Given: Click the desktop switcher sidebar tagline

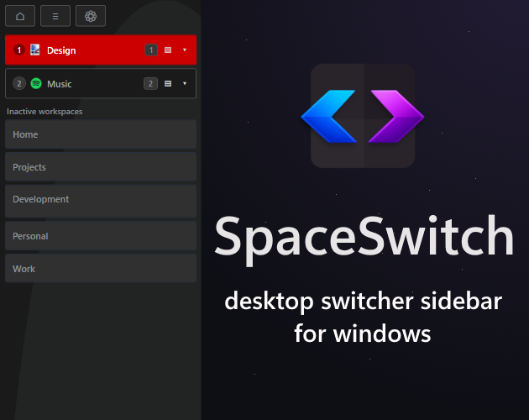Looking at the screenshot, I should click(x=363, y=317).
